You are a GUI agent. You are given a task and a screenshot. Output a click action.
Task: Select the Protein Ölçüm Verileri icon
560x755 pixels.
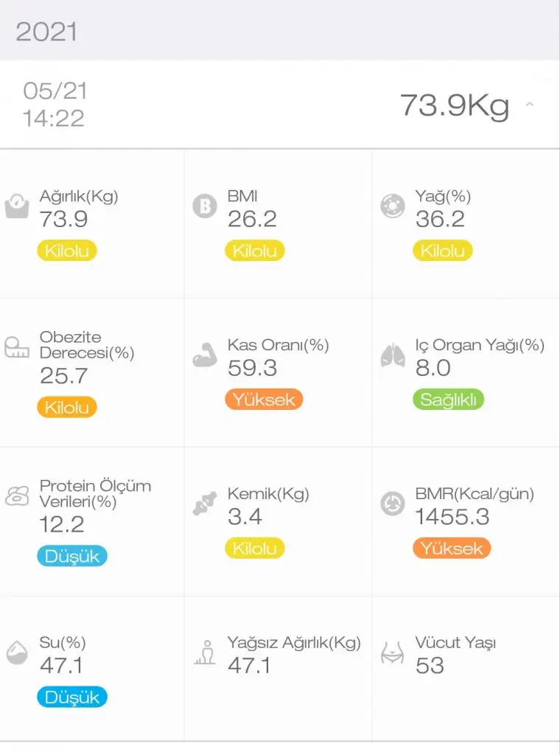[16, 496]
